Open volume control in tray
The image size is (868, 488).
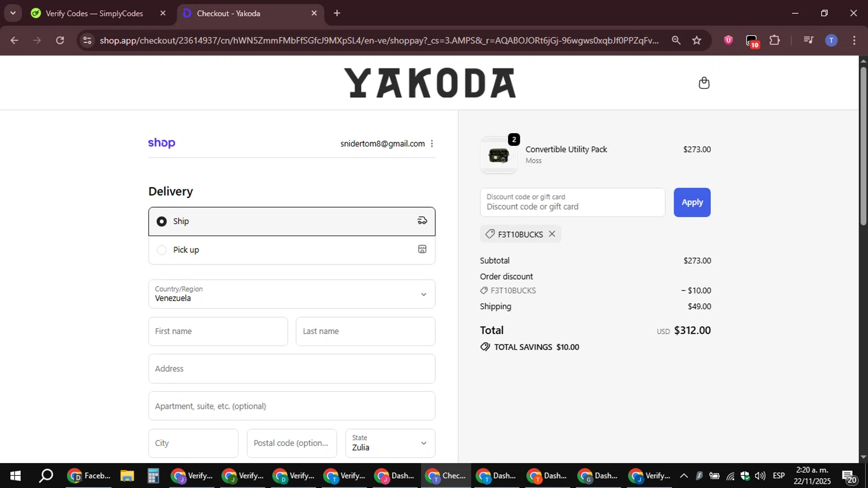point(760,476)
